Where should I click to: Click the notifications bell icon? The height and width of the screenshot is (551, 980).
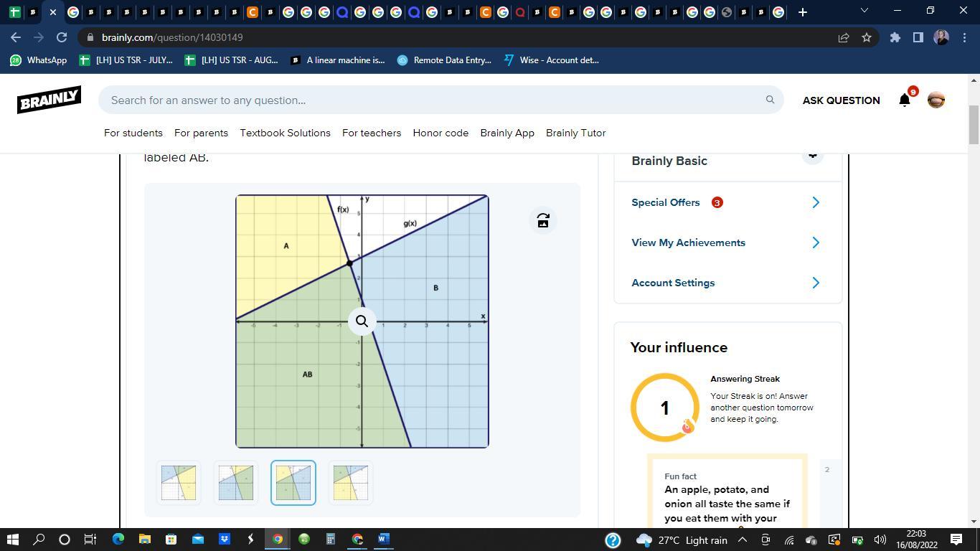click(x=905, y=100)
